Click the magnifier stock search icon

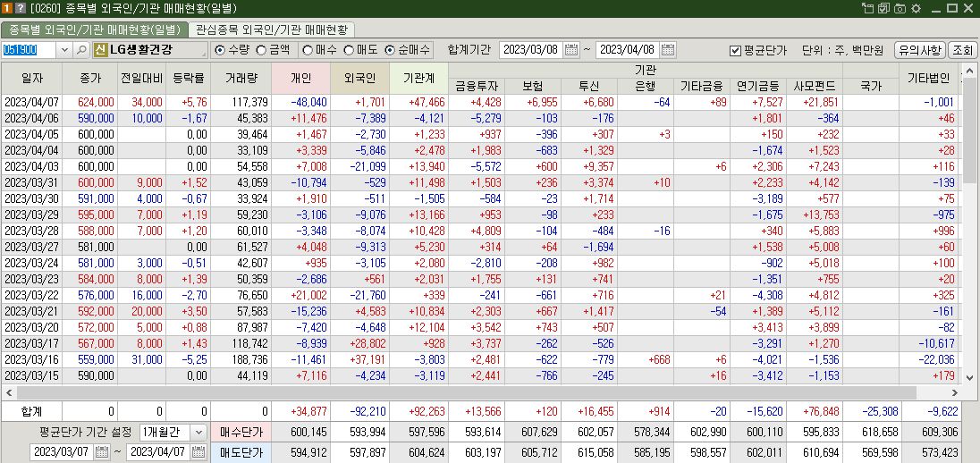(82, 49)
